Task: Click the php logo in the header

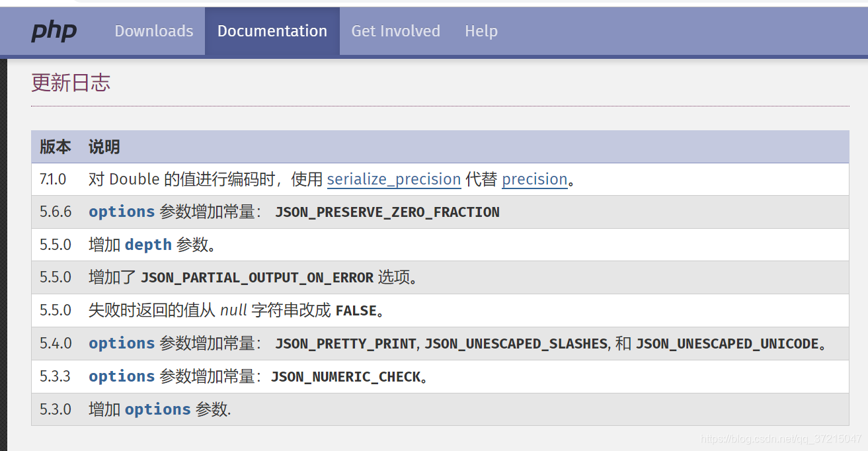Action: tap(54, 30)
